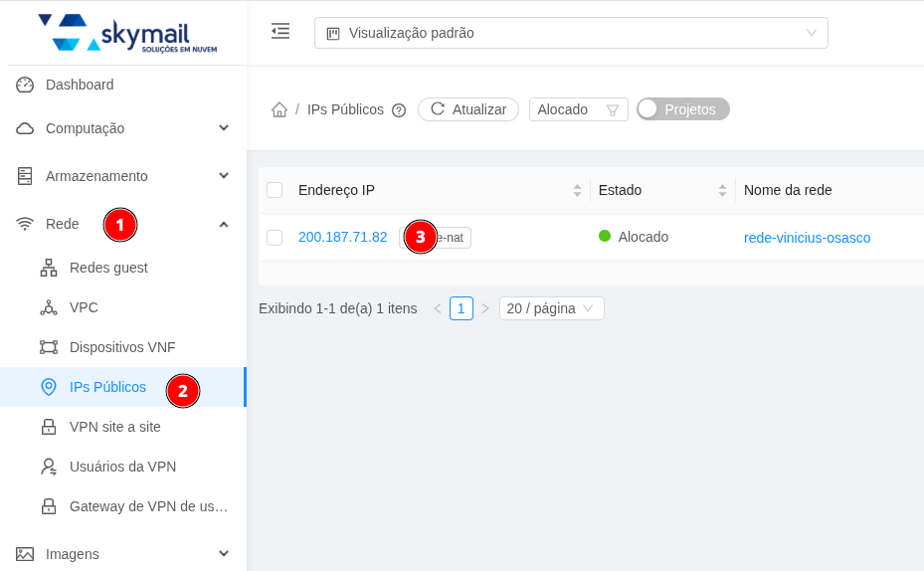Screen dimensions: 924x571
Task: Expand the Computação menu section
Action: point(123,128)
